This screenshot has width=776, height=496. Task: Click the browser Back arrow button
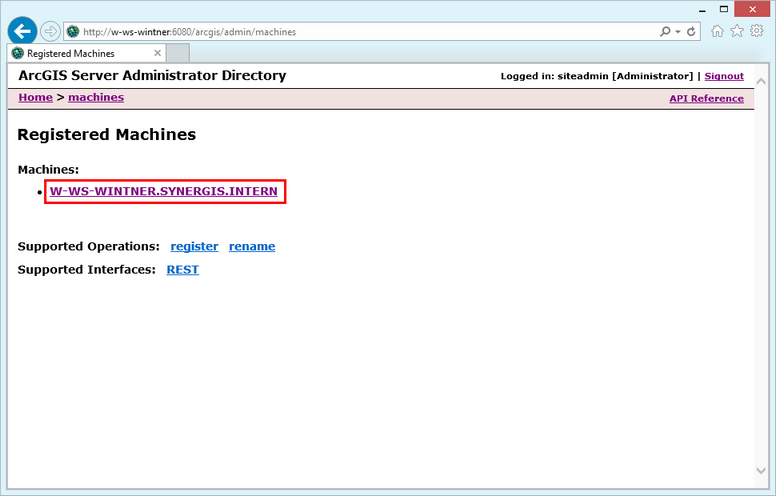pos(22,31)
